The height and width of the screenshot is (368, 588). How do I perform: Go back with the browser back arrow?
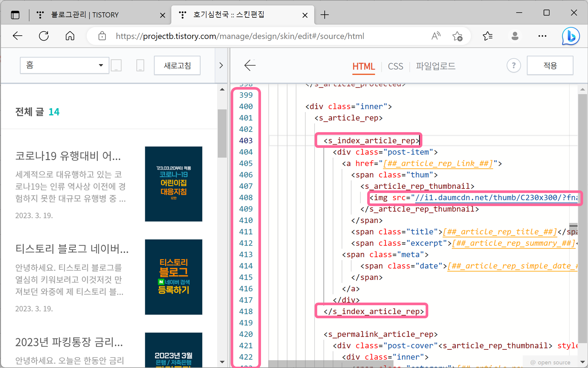17,36
